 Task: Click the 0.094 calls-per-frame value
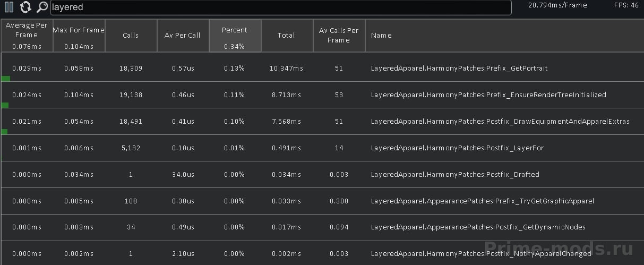click(339, 228)
